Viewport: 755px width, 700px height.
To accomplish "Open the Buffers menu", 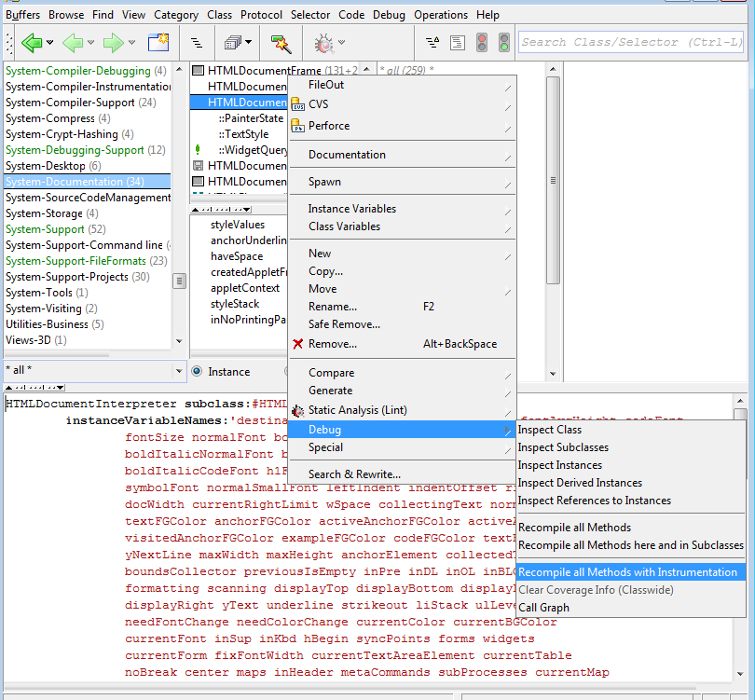I will (x=22, y=15).
